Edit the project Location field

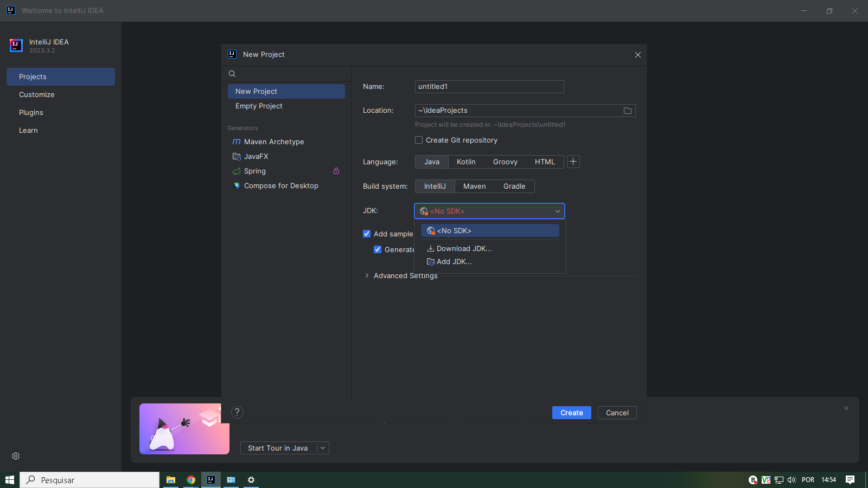pyautogui.click(x=518, y=111)
